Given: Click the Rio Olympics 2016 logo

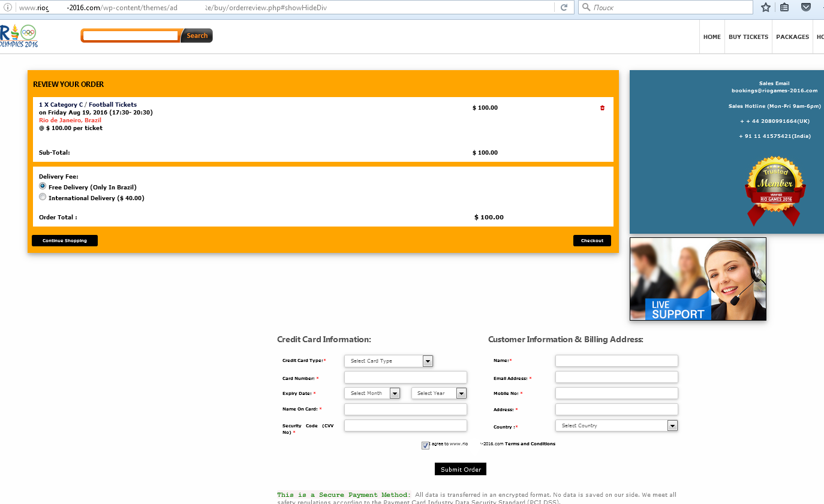Looking at the screenshot, I should click(19, 37).
